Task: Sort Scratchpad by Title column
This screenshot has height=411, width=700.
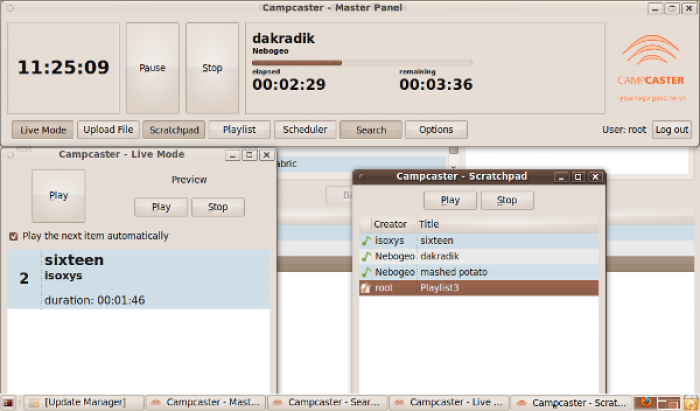Action: (x=508, y=224)
